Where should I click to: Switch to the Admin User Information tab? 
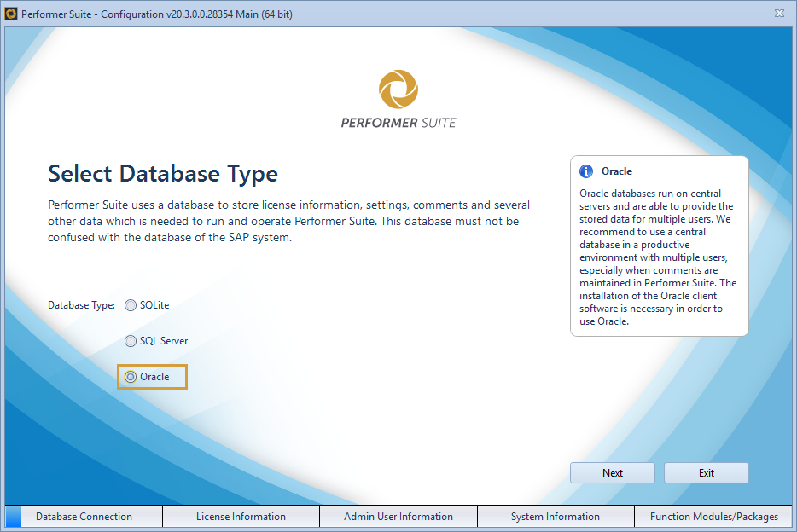(x=398, y=516)
